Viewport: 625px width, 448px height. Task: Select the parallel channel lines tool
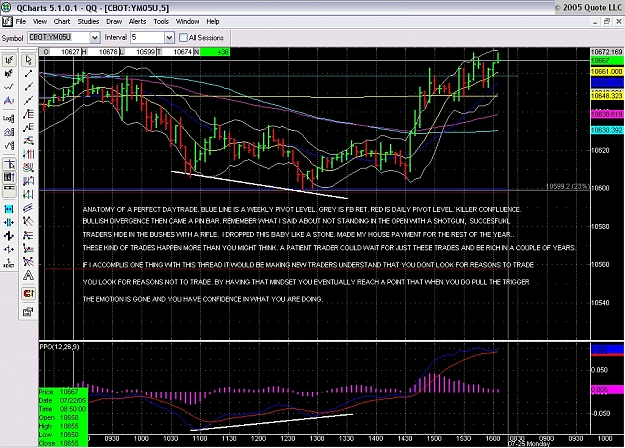click(28, 208)
